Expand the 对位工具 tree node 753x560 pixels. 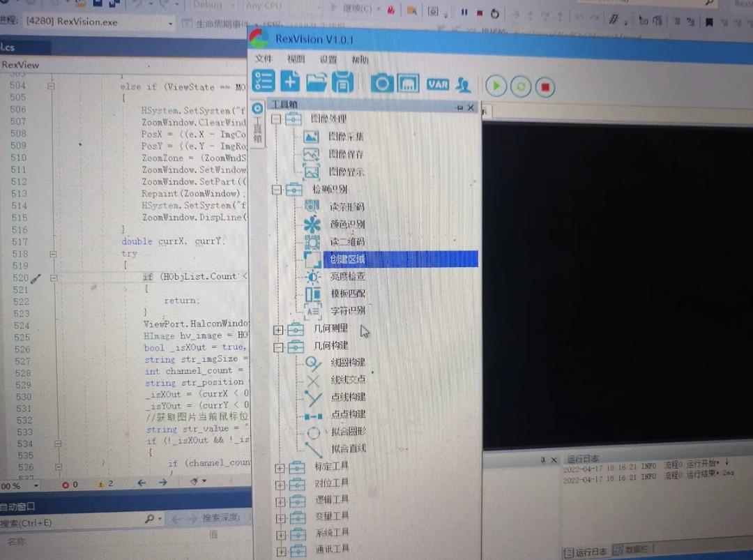tap(280, 485)
